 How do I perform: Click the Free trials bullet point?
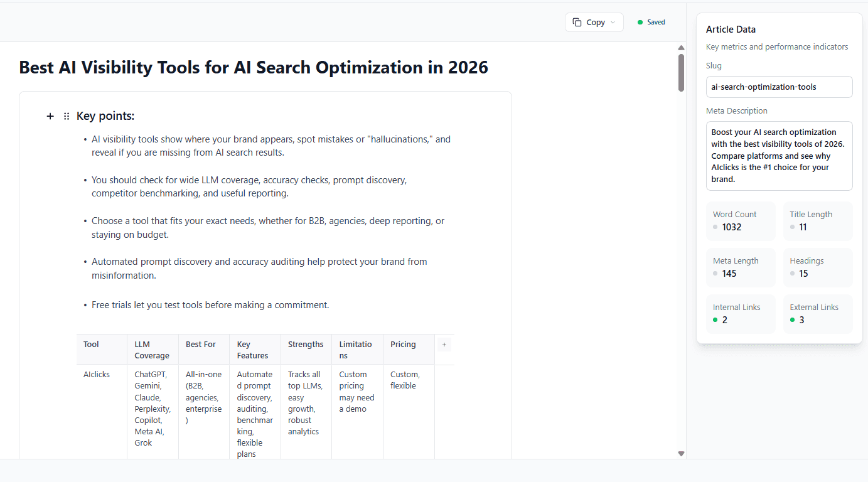point(210,305)
